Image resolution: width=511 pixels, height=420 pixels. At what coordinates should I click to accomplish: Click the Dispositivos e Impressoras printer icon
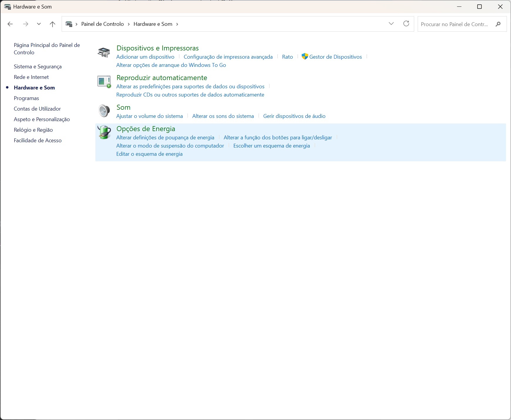[104, 52]
